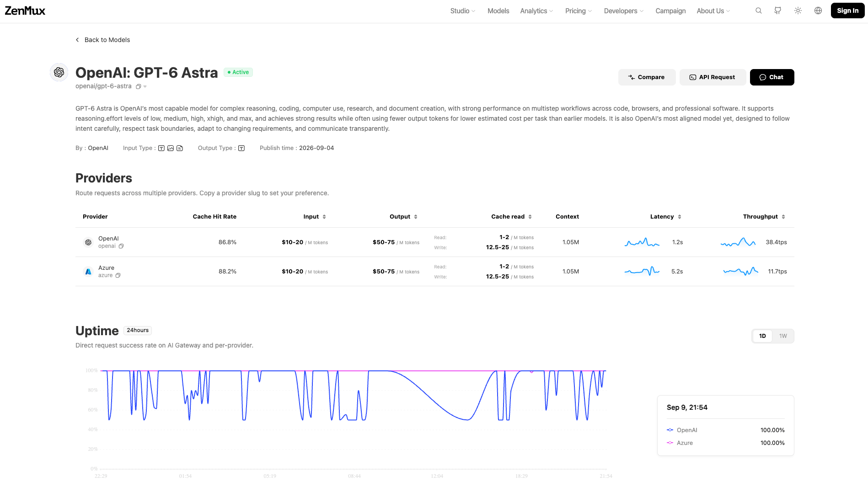The image size is (868, 487).
Task: Click the green Active status badge
Action: pos(238,72)
